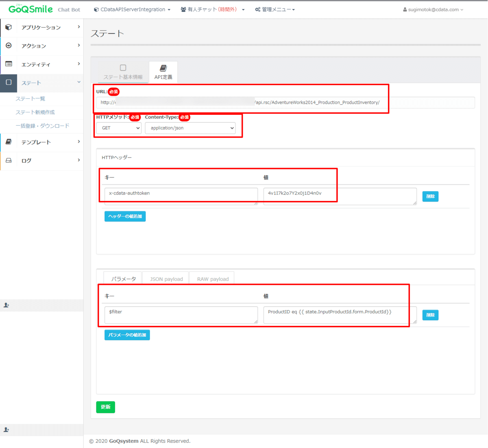Image resolution: width=488 pixels, height=448 pixels.
Task: Click パラメータの値追加 button
Action: (x=127, y=335)
